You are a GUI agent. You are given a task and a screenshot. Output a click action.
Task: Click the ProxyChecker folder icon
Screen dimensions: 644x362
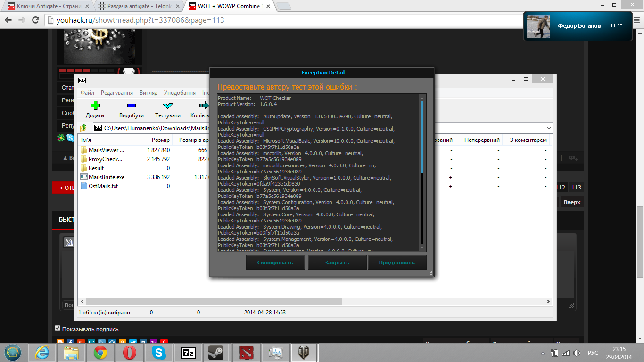[84, 159]
